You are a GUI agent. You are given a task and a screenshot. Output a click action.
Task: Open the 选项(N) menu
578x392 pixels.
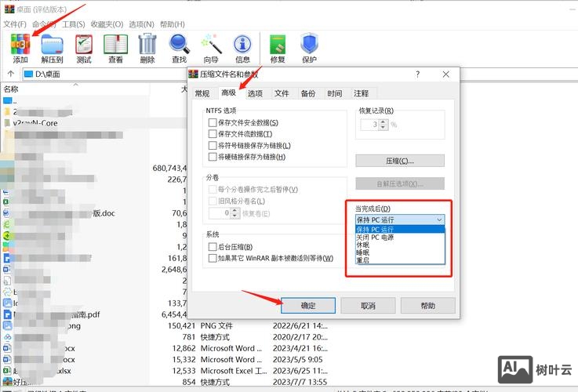141,24
